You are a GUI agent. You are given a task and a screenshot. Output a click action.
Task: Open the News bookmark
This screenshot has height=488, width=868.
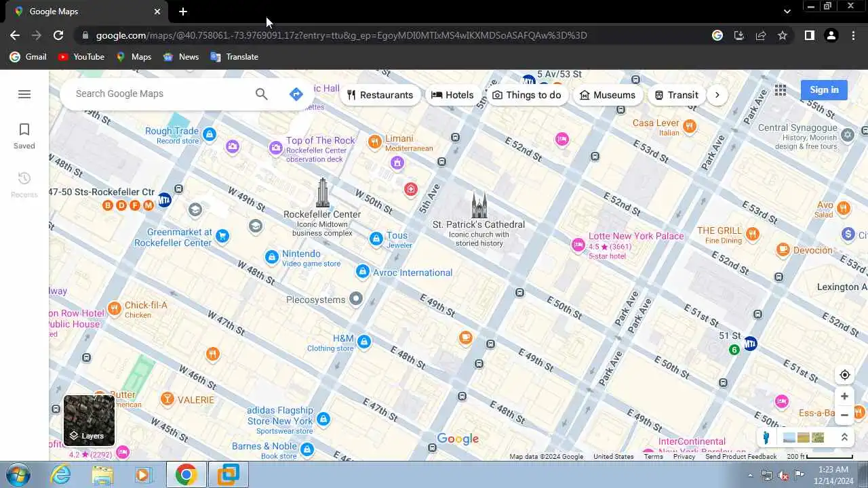pos(181,57)
